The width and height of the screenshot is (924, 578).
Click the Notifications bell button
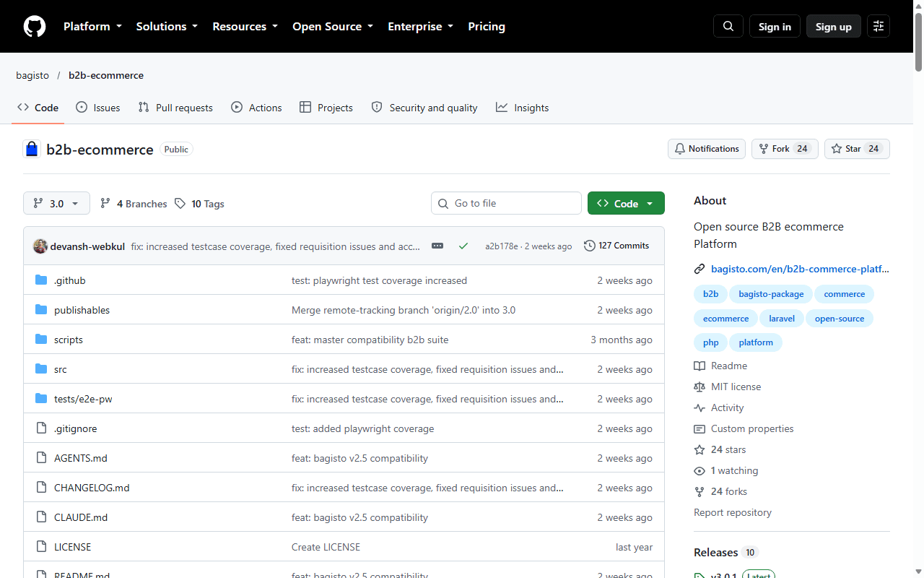pyautogui.click(x=707, y=149)
